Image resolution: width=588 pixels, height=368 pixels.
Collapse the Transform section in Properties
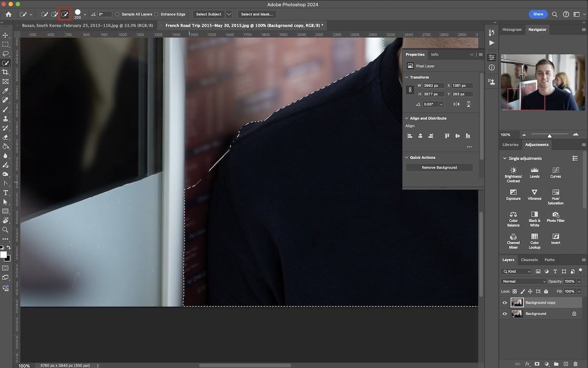click(x=406, y=77)
